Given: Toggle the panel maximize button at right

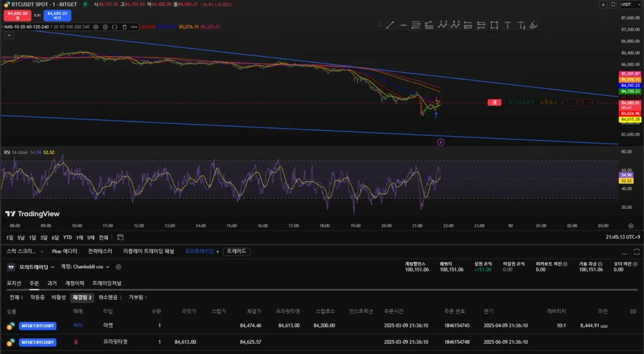Looking at the screenshot, I should [x=637, y=251].
